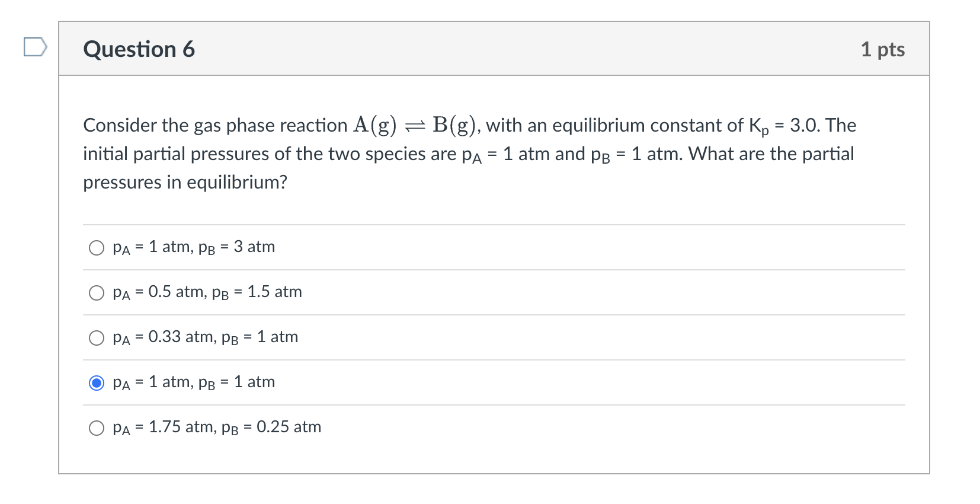Click answer text 'pA = 1.75 atm, pB = 0.25 atm'
Viewport: 980px width, 504px height.
click(217, 428)
